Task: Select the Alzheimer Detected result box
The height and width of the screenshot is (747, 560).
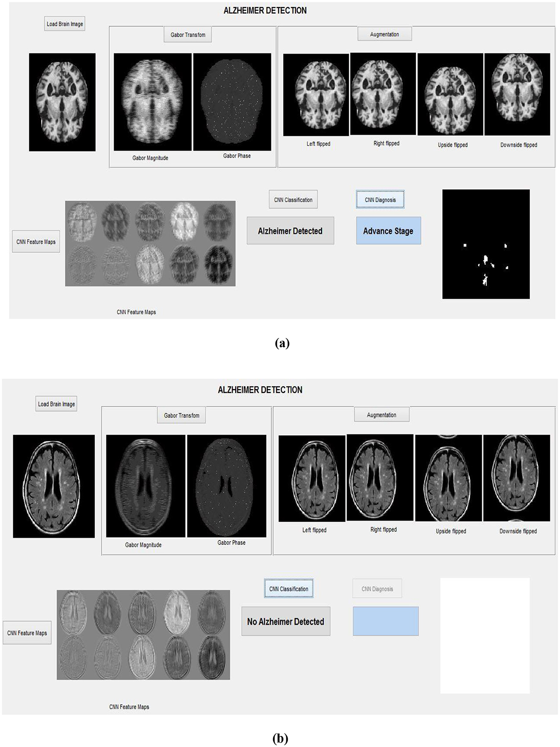Action: pos(290,231)
